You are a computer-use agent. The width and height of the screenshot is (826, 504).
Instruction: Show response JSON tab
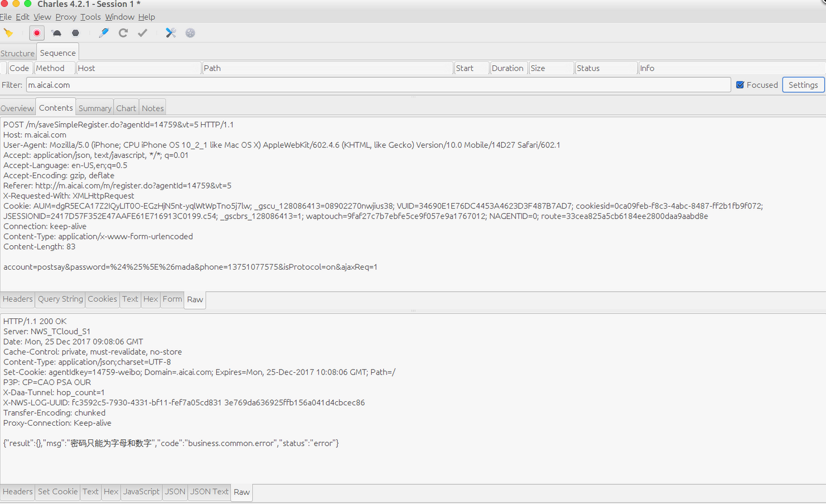[175, 492]
